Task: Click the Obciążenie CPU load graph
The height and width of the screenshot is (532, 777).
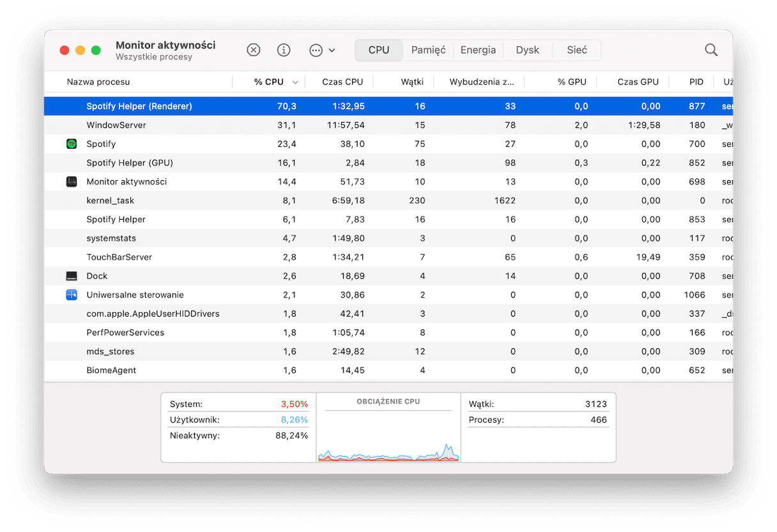Action: (x=388, y=434)
